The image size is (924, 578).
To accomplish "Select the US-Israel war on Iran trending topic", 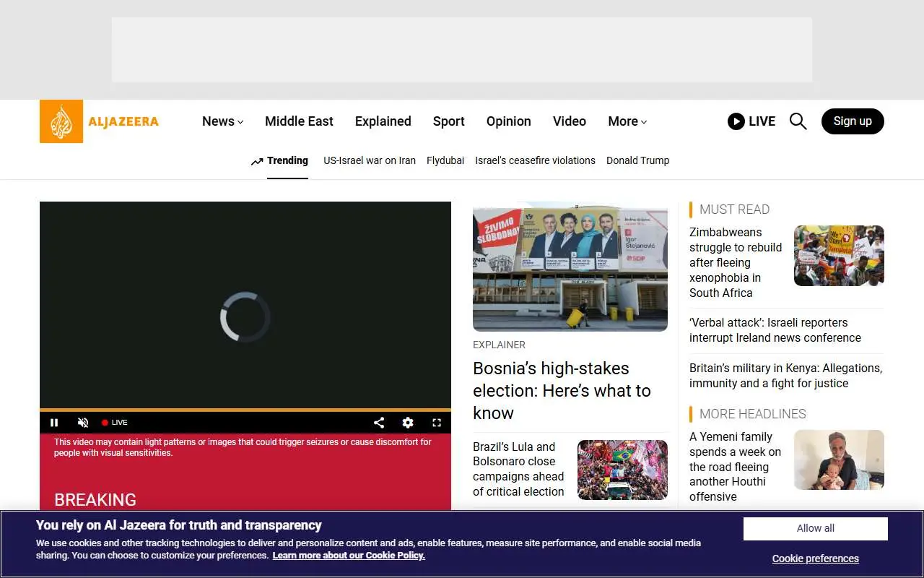I will pos(370,160).
